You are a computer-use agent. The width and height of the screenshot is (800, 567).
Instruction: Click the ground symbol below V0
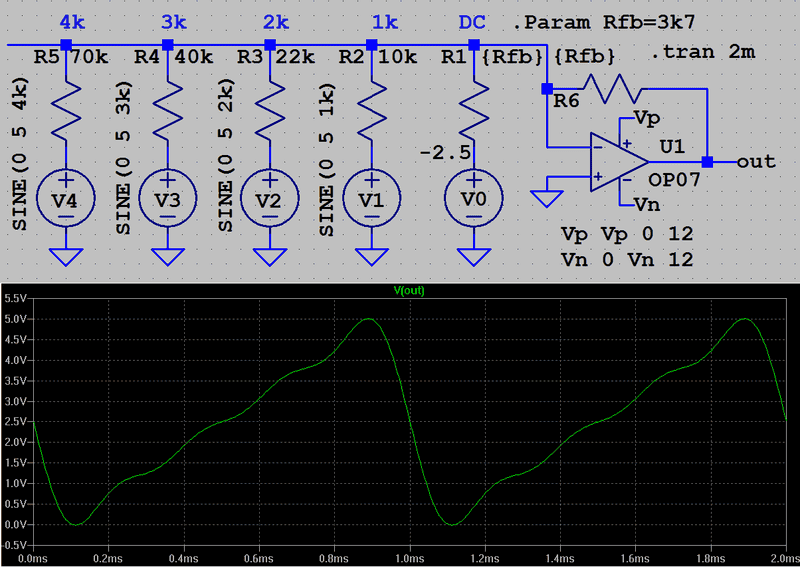click(473, 257)
